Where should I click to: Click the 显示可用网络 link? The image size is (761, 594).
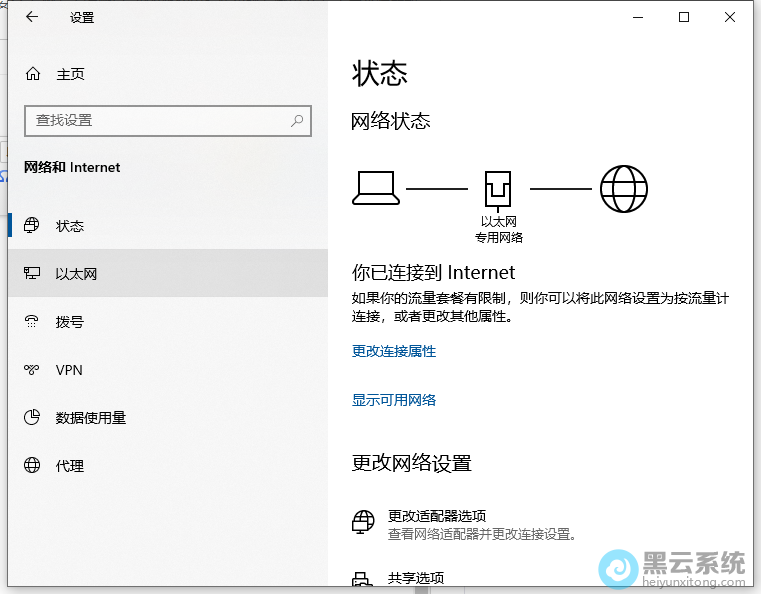[x=394, y=400]
